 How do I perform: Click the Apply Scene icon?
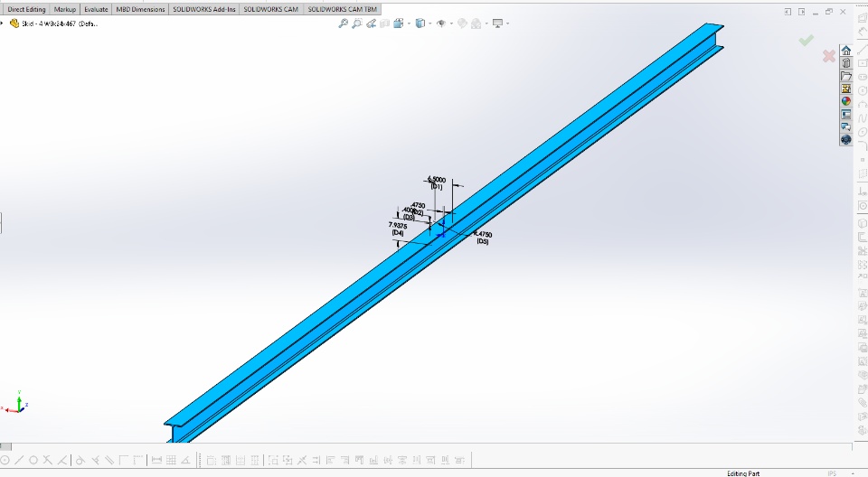(x=476, y=23)
